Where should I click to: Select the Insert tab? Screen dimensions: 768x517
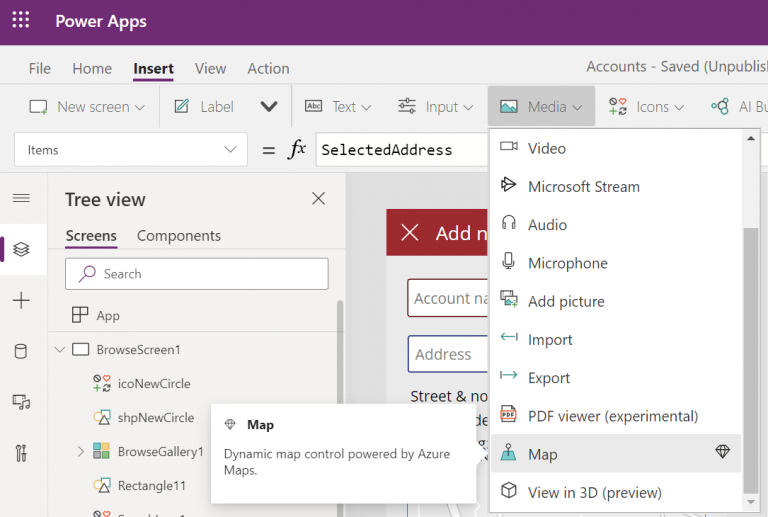coord(153,69)
